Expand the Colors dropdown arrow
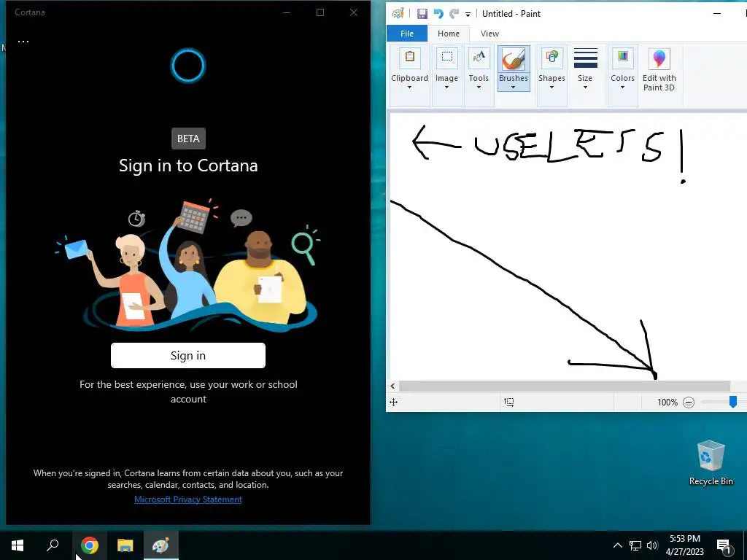 point(622,87)
